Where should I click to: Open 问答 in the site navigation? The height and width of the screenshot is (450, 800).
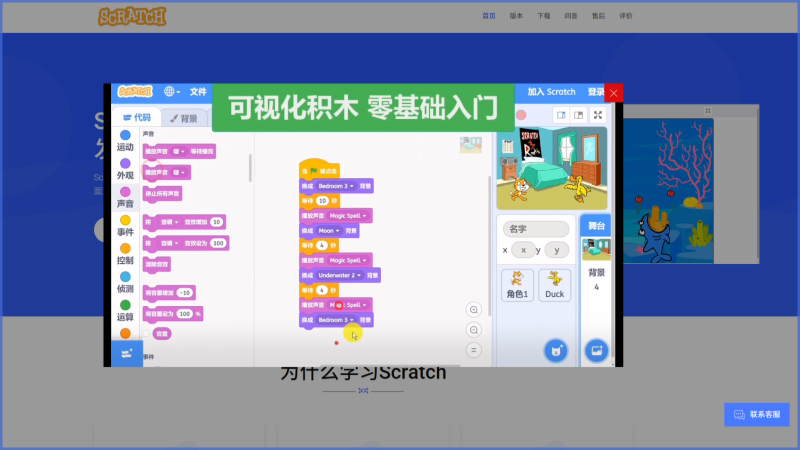pos(571,16)
